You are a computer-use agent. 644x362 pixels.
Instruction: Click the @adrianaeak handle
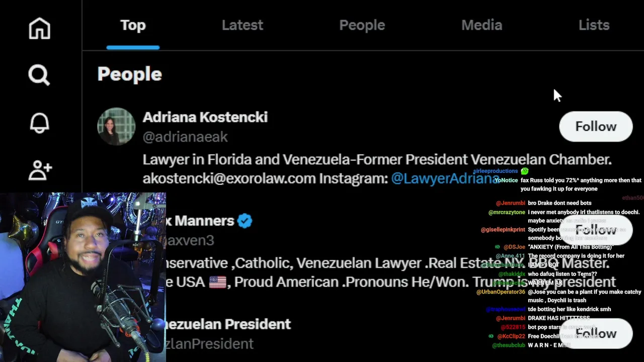tap(185, 137)
